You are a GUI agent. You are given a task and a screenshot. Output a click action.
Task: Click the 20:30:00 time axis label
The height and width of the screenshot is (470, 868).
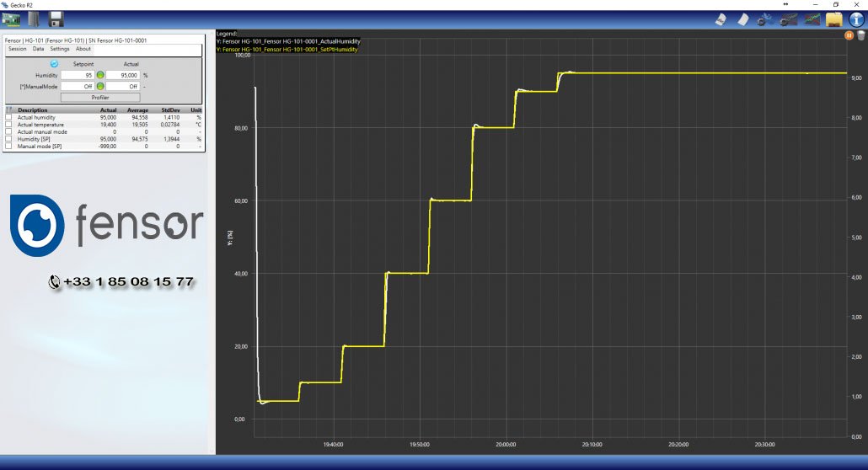pos(764,445)
